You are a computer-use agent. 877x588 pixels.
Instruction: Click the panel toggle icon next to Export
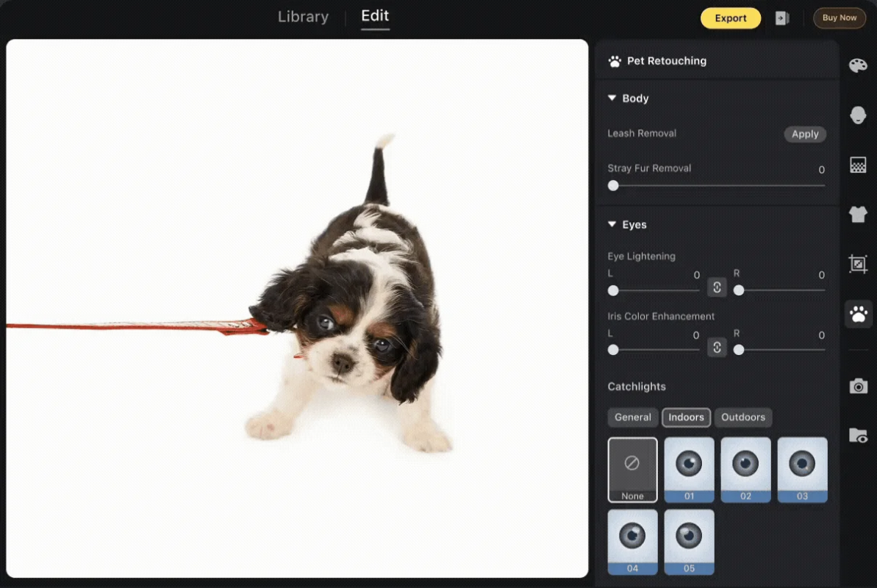coord(782,18)
